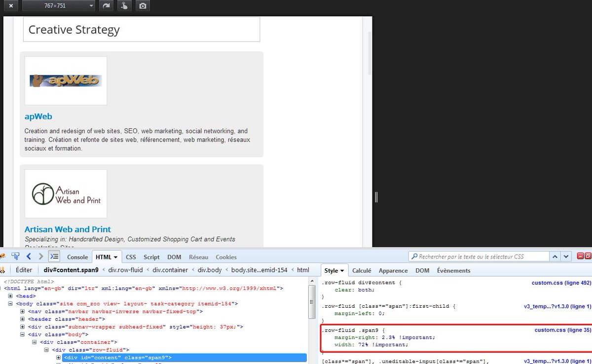Select the html lang="en-gb" tree row
This screenshot has height=364, width=592.
click(144, 288)
